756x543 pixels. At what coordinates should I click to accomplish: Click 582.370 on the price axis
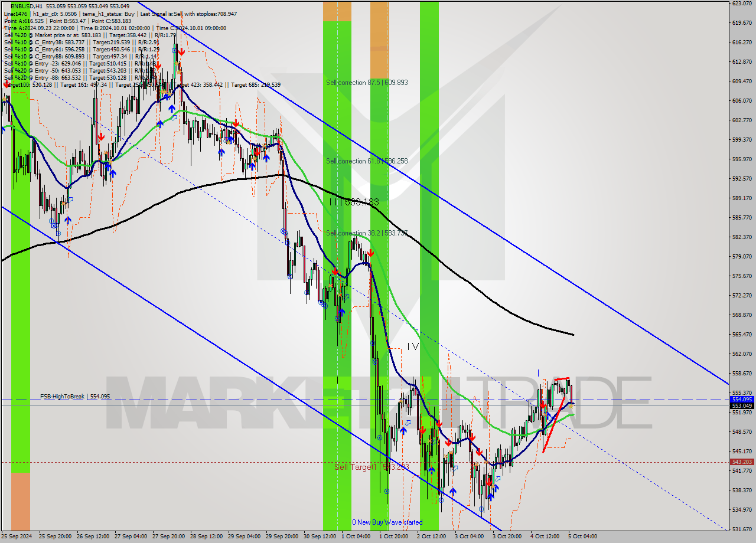click(x=742, y=237)
